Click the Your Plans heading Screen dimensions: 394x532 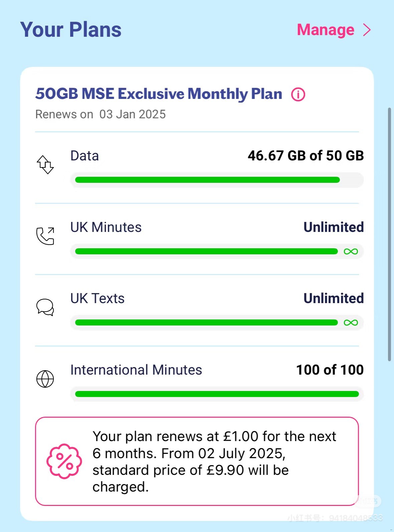tap(71, 29)
